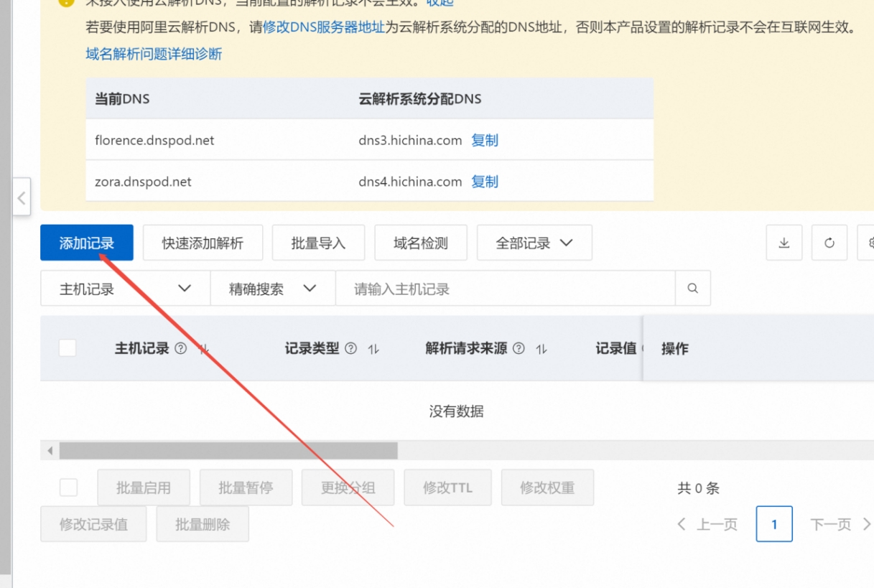Click the 域名检测 button
Image resolution: width=874 pixels, height=588 pixels.
(x=421, y=243)
